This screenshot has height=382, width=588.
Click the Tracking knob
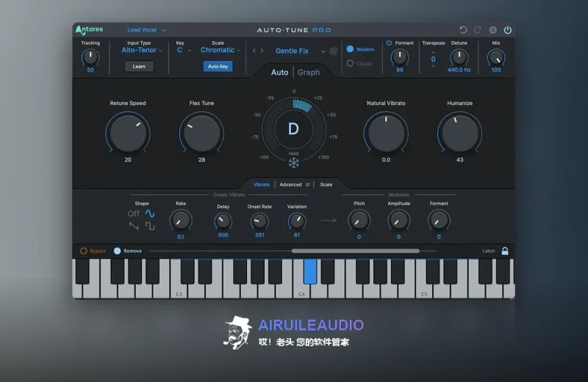tap(90, 58)
